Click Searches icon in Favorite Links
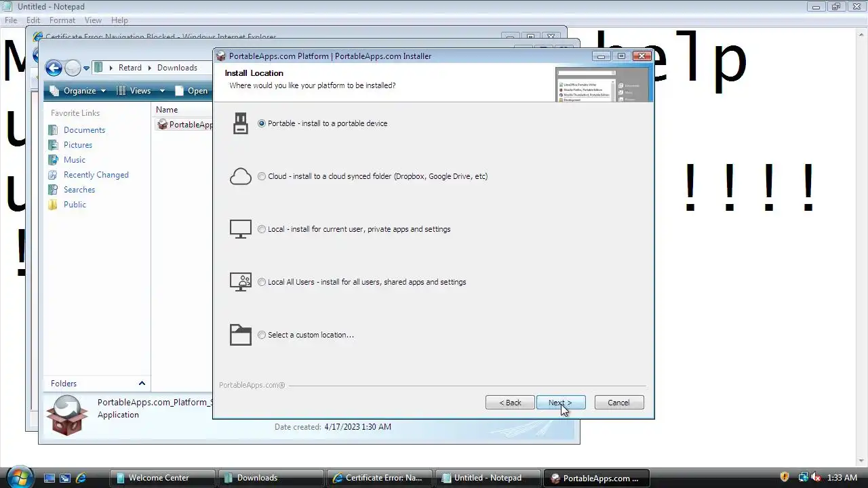 53,190
